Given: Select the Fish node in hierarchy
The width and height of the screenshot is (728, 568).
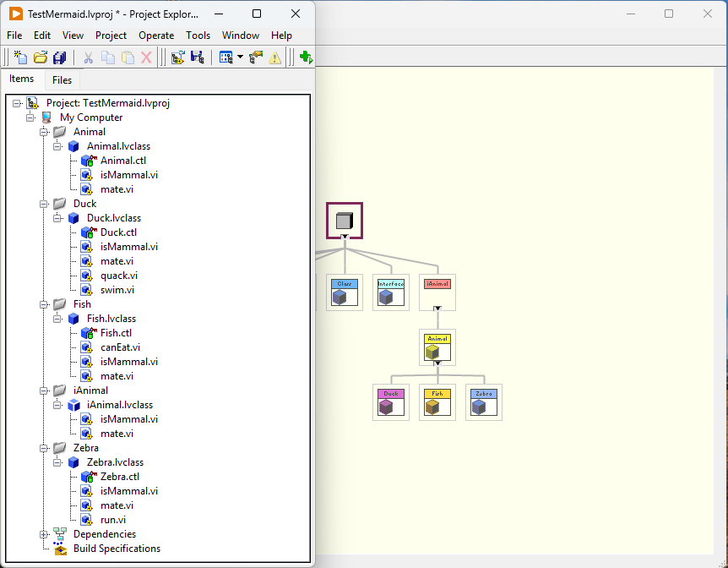Looking at the screenshot, I should pyautogui.click(x=437, y=402).
